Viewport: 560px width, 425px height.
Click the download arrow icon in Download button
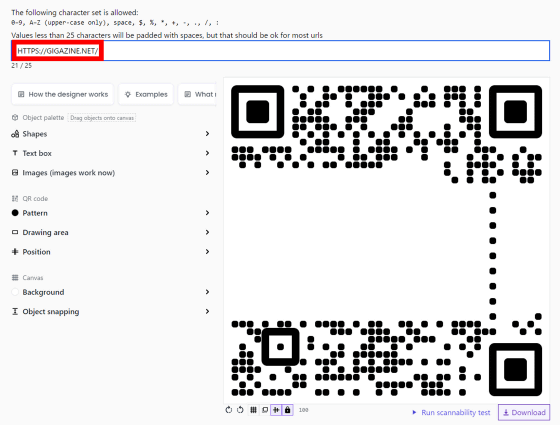(x=506, y=412)
